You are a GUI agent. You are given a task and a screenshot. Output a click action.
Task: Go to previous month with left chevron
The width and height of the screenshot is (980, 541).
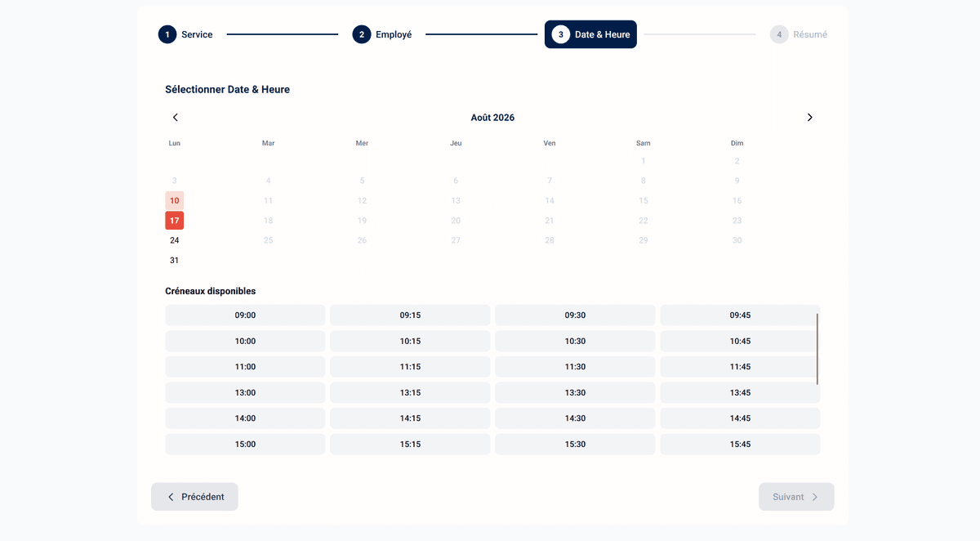tap(175, 118)
